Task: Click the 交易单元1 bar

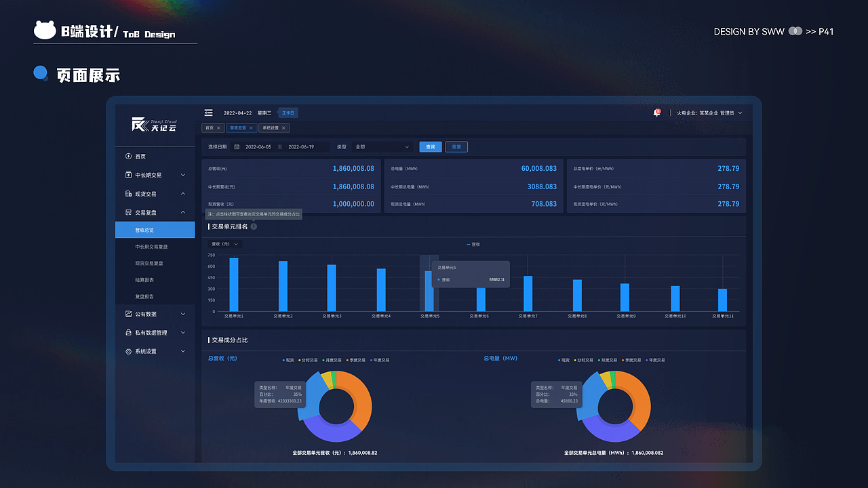Action: [234, 285]
